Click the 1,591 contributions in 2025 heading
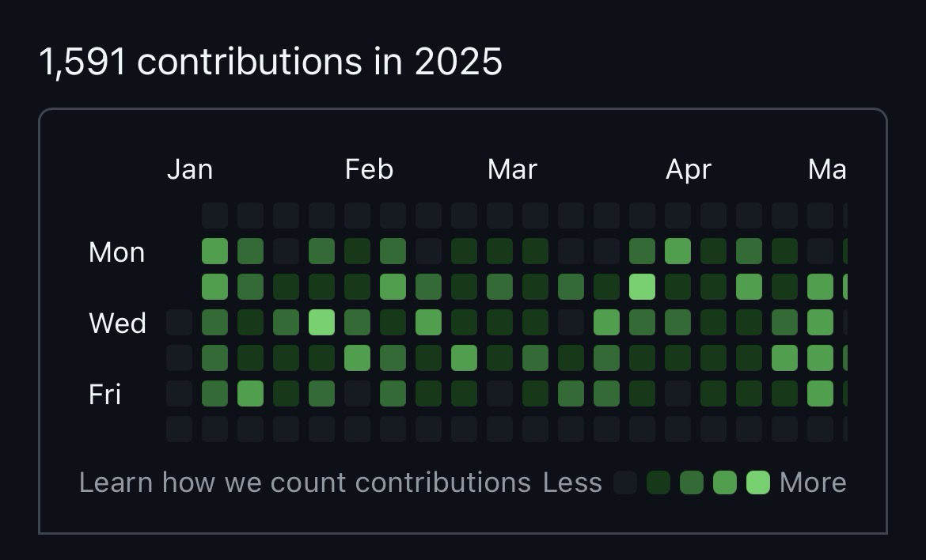The height and width of the screenshot is (560, 926). pos(270,62)
